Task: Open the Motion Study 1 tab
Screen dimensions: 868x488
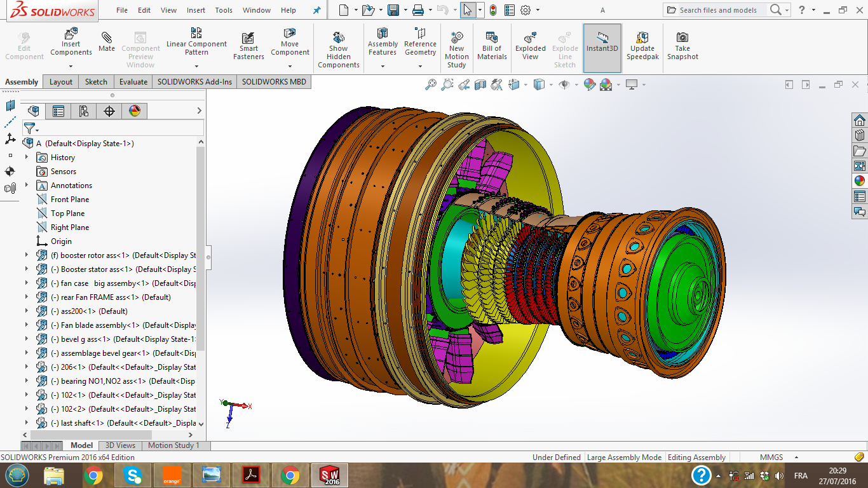Action: coord(173,445)
